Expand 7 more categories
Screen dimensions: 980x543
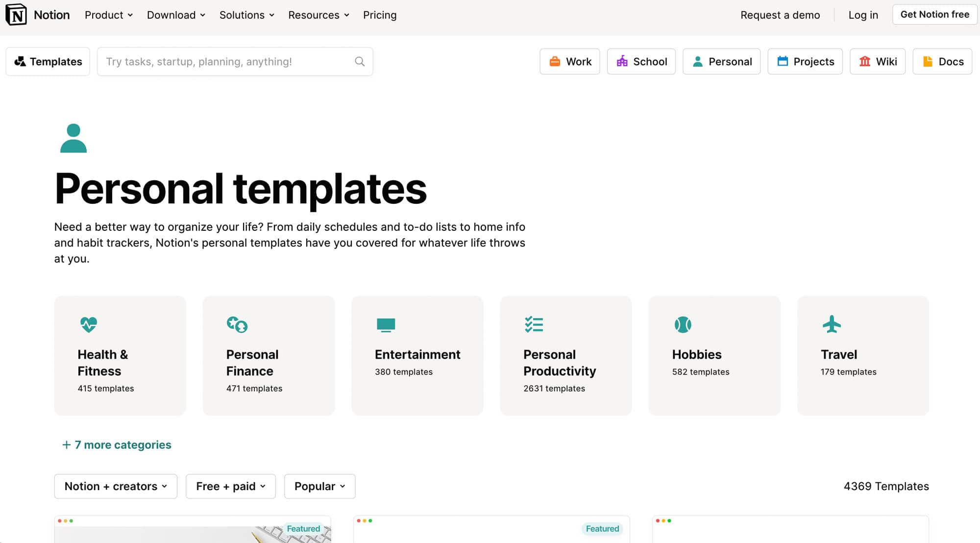tap(117, 444)
